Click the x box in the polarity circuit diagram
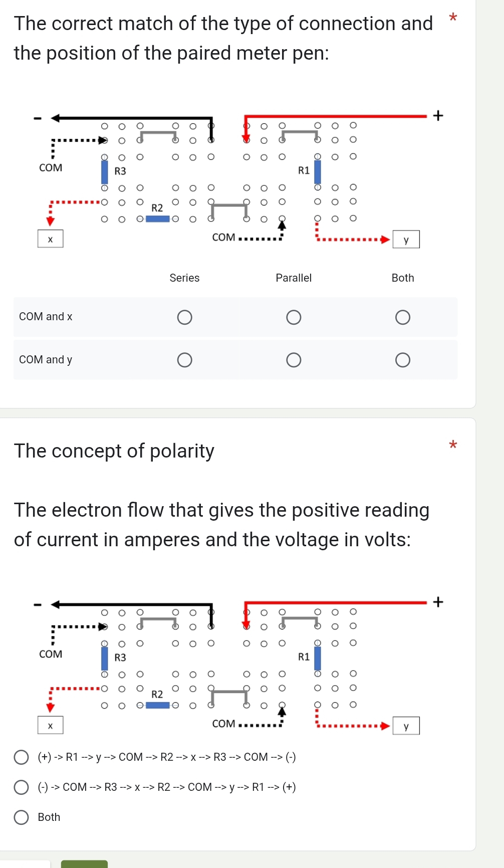The image size is (504, 868). click(50, 725)
